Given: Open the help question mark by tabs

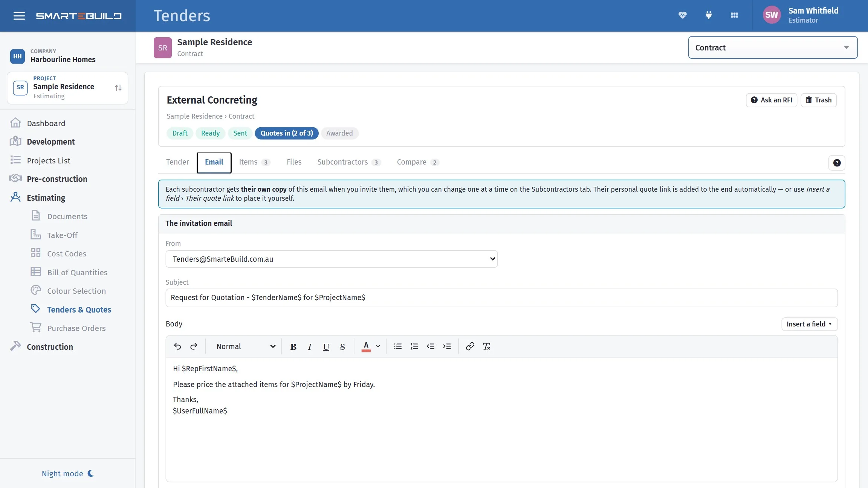Looking at the screenshot, I should (837, 163).
